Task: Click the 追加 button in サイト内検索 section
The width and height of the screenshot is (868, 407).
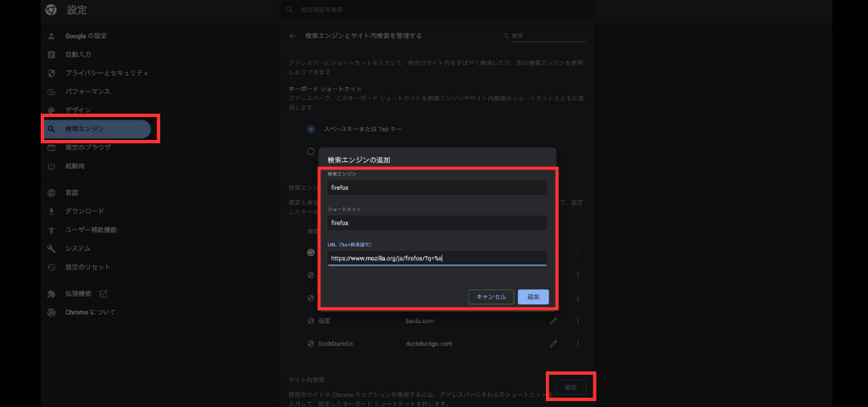Action: (570, 387)
